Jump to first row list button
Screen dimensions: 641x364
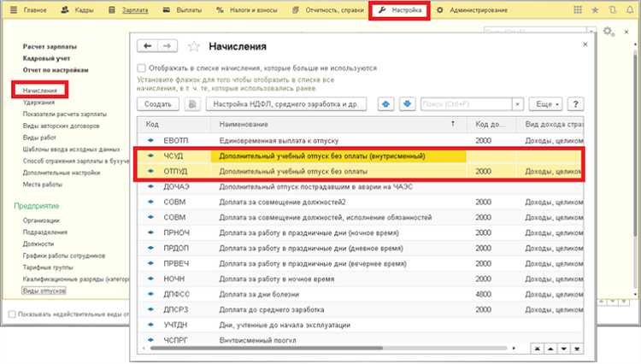(538, 349)
